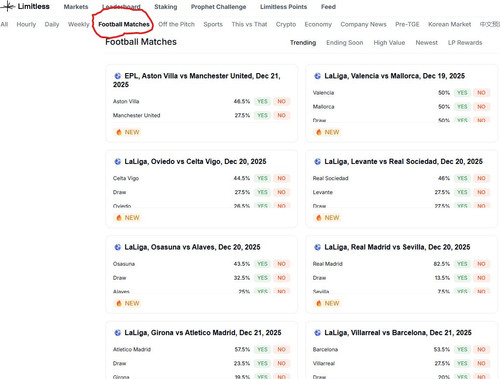Buy YES on Valencia

(462, 93)
